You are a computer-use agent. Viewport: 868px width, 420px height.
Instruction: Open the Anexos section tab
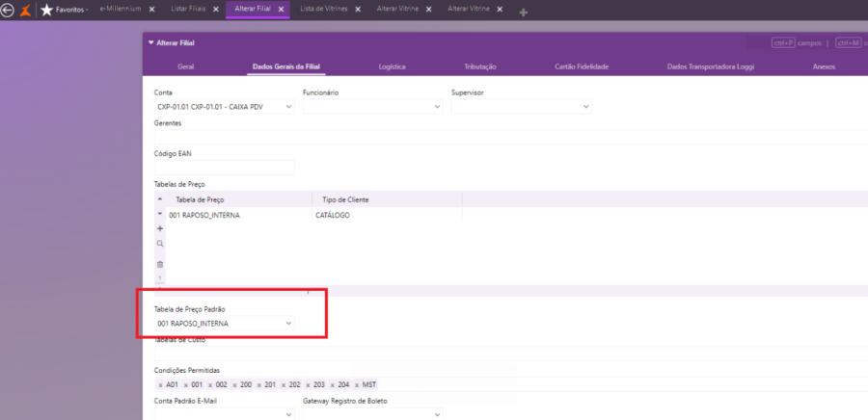point(824,66)
